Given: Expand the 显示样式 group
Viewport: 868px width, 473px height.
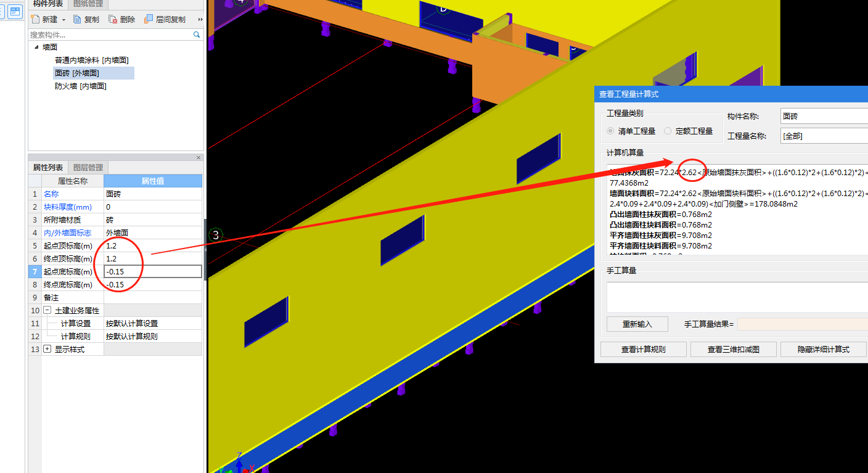Looking at the screenshot, I should pos(47,349).
